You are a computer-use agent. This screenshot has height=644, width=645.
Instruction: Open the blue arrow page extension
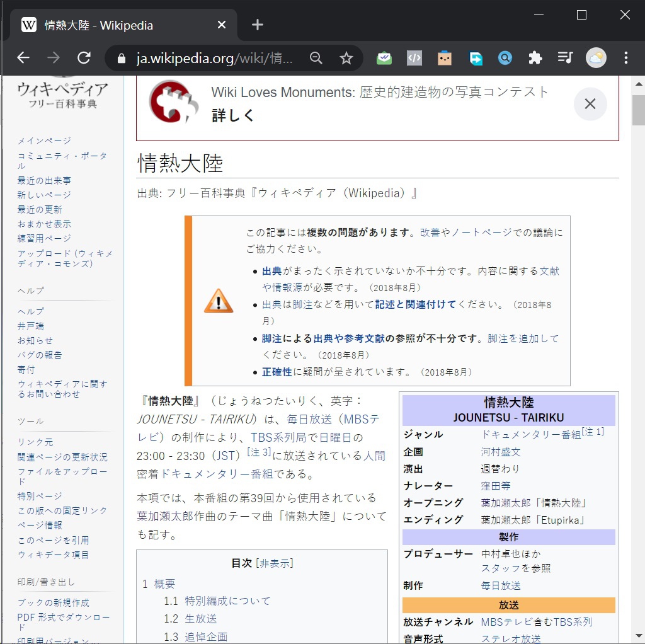(476, 58)
